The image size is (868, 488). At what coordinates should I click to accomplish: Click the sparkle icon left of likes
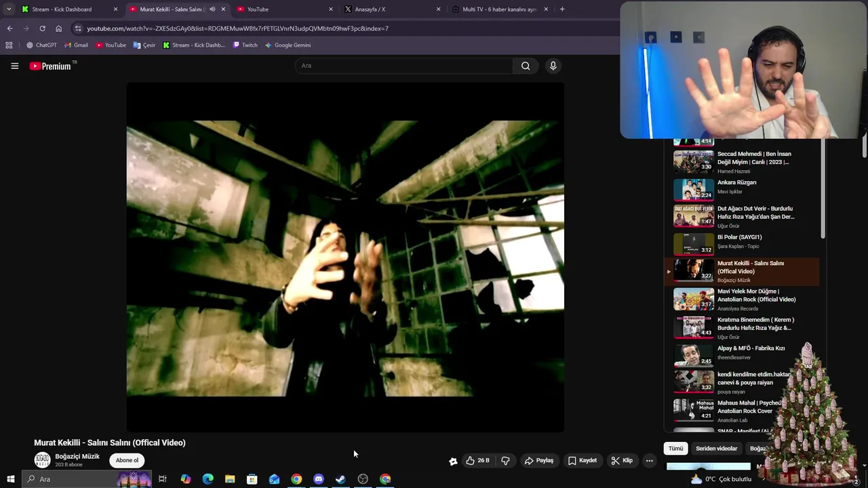453,461
